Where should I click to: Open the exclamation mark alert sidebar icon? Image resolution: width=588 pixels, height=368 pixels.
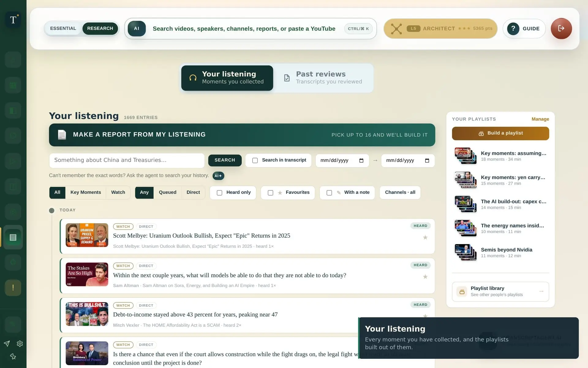coord(13,288)
